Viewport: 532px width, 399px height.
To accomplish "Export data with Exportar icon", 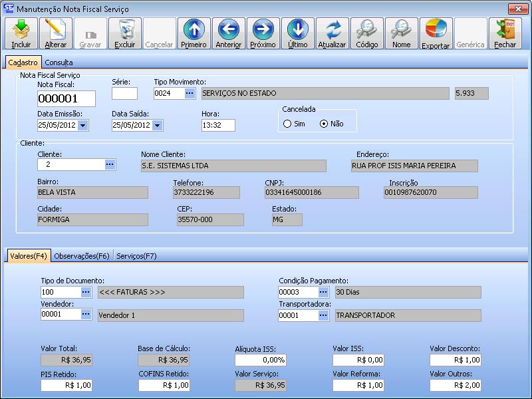I will tap(436, 33).
